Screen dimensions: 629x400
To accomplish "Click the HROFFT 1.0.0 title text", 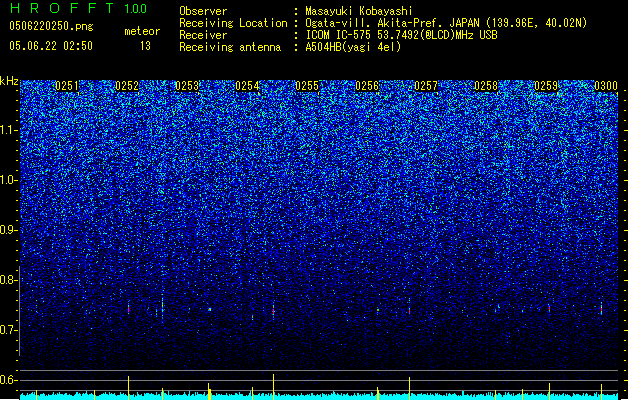I will [78, 8].
